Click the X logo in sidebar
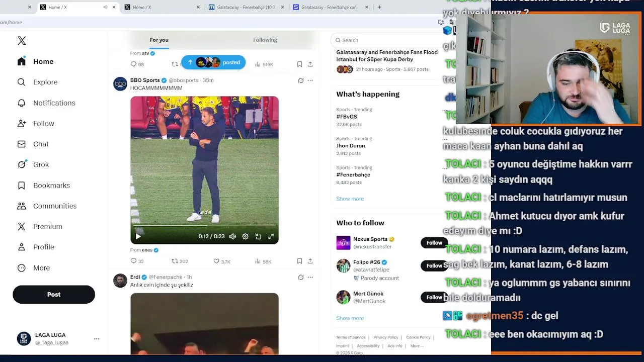The width and height of the screenshot is (644, 362). (22, 41)
